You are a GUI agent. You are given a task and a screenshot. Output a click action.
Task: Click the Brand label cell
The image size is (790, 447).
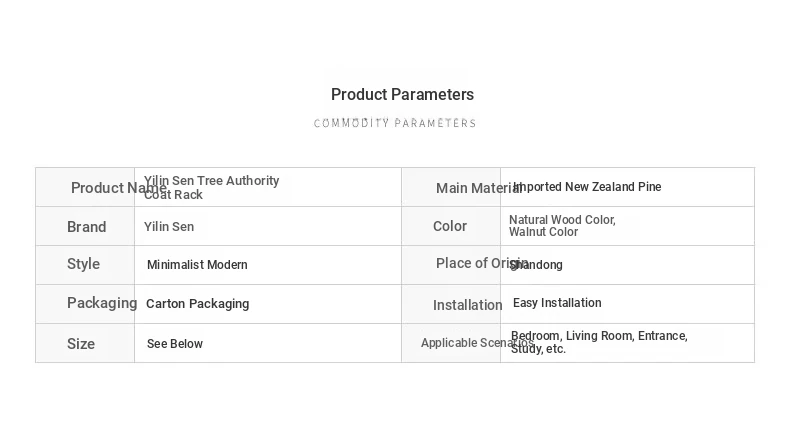click(87, 227)
